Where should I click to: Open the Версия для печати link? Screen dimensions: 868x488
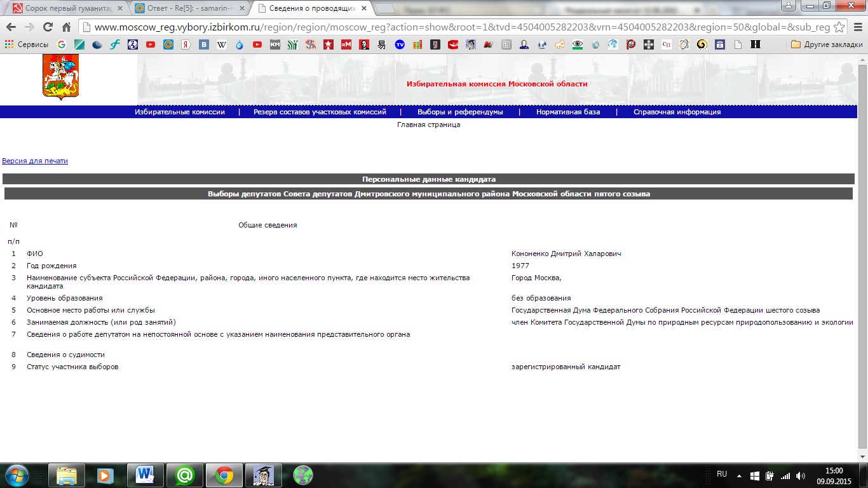pyautogui.click(x=35, y=161)
